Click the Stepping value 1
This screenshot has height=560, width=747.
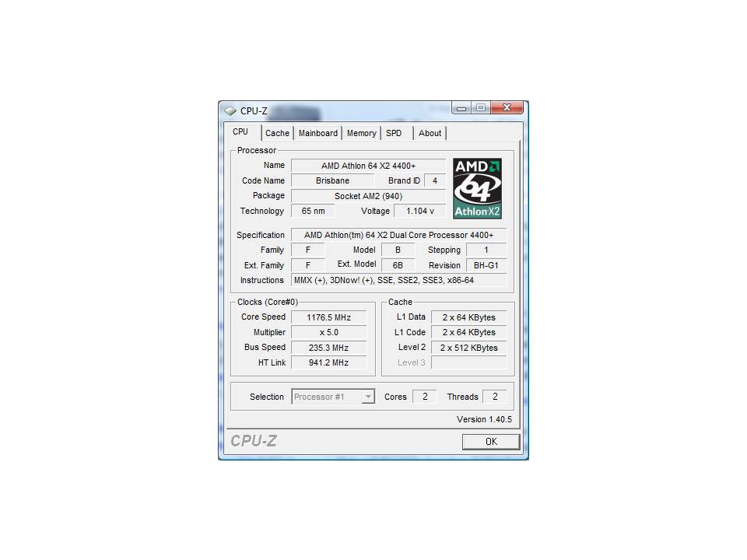[x=486, y=250]
